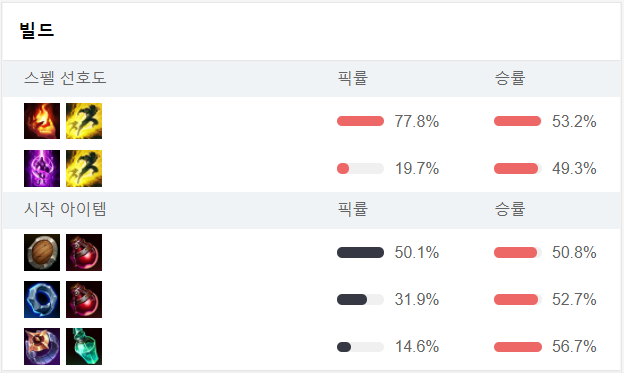624x373 pixels.
Task: Click the dark 50.1% pick rate bar
Action: click(x=361, y=252)
